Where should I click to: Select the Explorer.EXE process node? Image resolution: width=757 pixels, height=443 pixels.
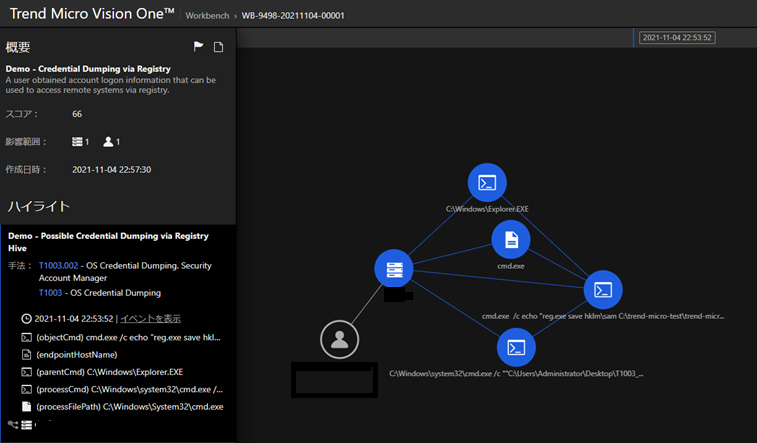487,183
